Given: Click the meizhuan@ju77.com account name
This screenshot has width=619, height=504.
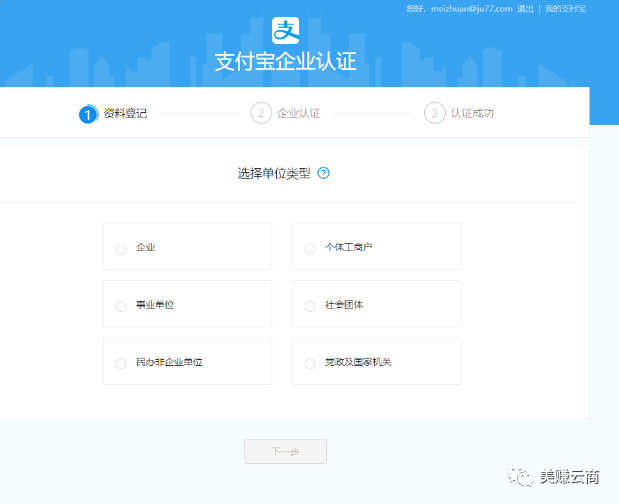Looking at the screenshot, I should click(470, 8).
